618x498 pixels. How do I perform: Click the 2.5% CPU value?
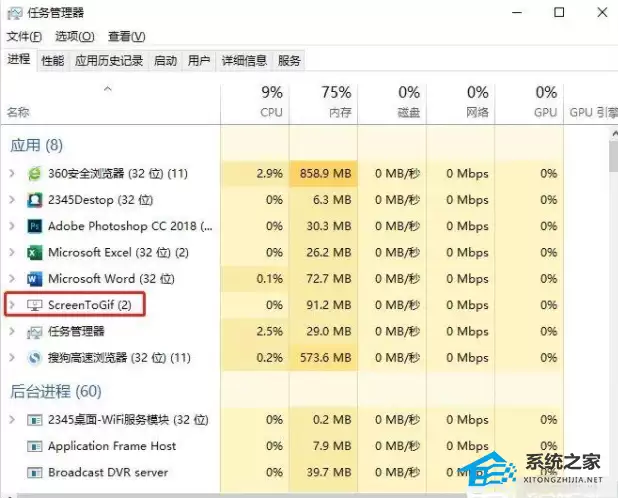coord(270,331)
